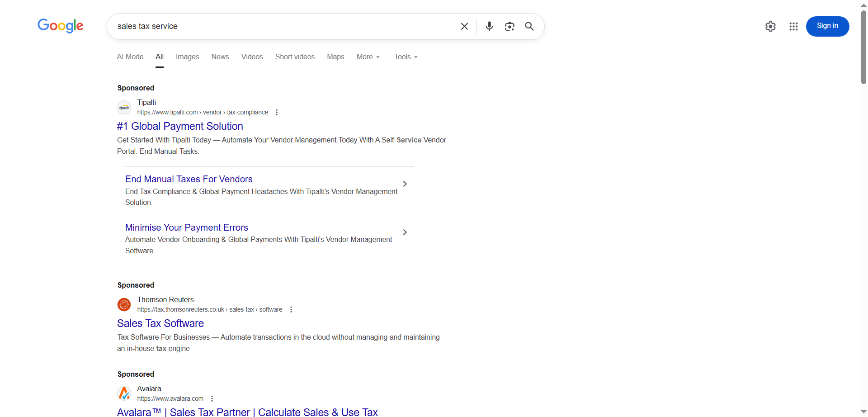Click the Sign in button

[x=827, y=26]
